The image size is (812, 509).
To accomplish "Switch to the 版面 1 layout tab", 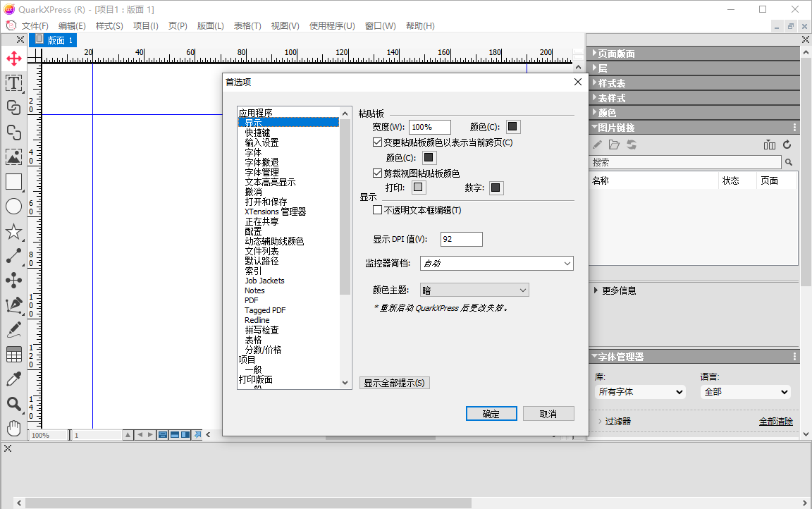I will point(54,40).
